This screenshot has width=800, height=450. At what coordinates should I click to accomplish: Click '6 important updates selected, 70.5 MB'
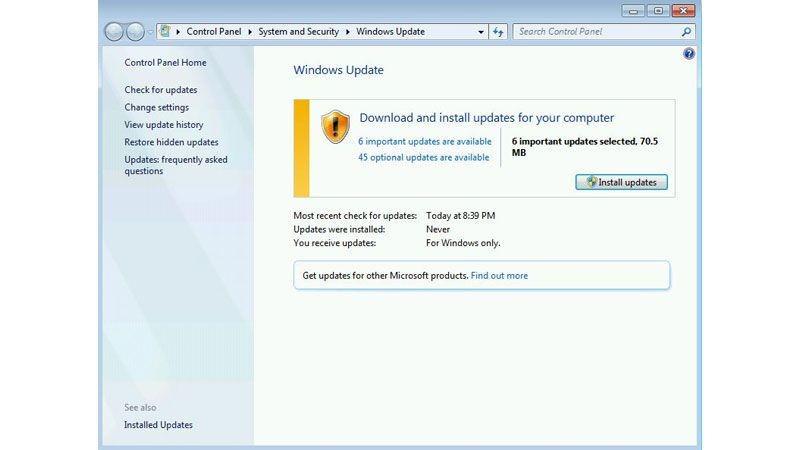click(585, 147)
